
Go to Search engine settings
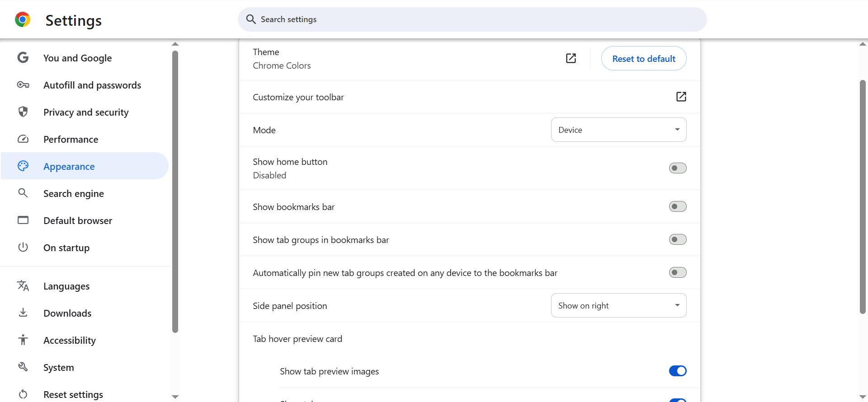pos(74,193)
